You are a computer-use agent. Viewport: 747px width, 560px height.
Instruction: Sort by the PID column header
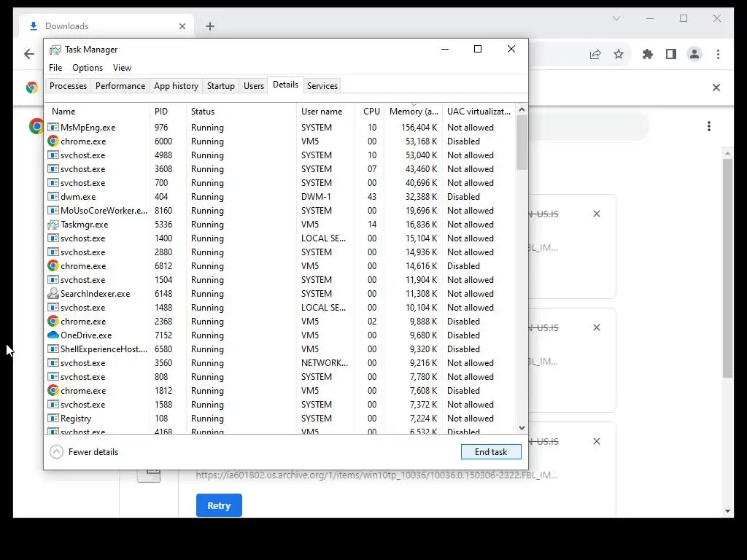(168, 112)
